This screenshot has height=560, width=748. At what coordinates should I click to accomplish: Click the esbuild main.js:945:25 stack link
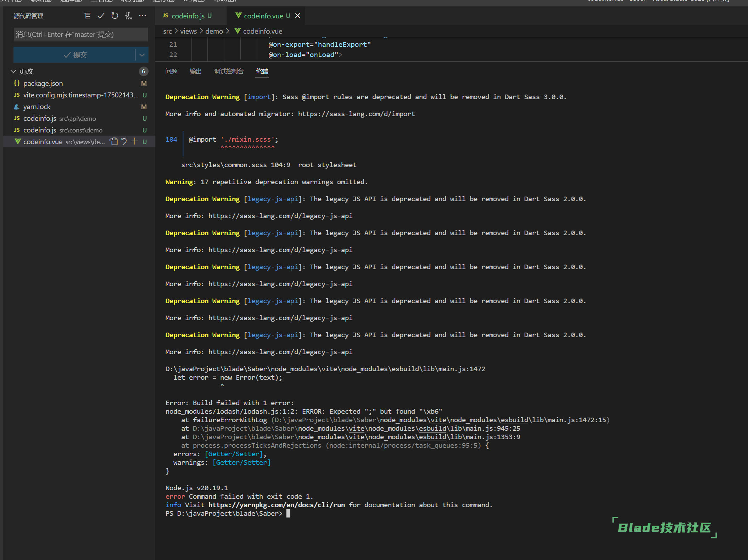[x=356, y=428]
